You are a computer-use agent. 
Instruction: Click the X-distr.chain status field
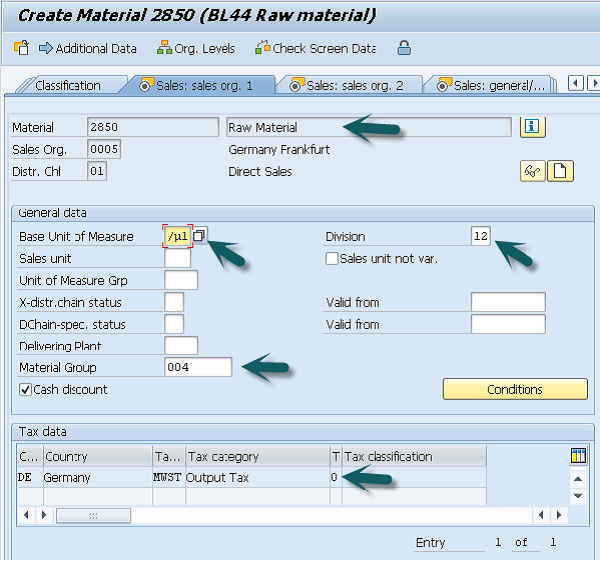tap(174, 302)
